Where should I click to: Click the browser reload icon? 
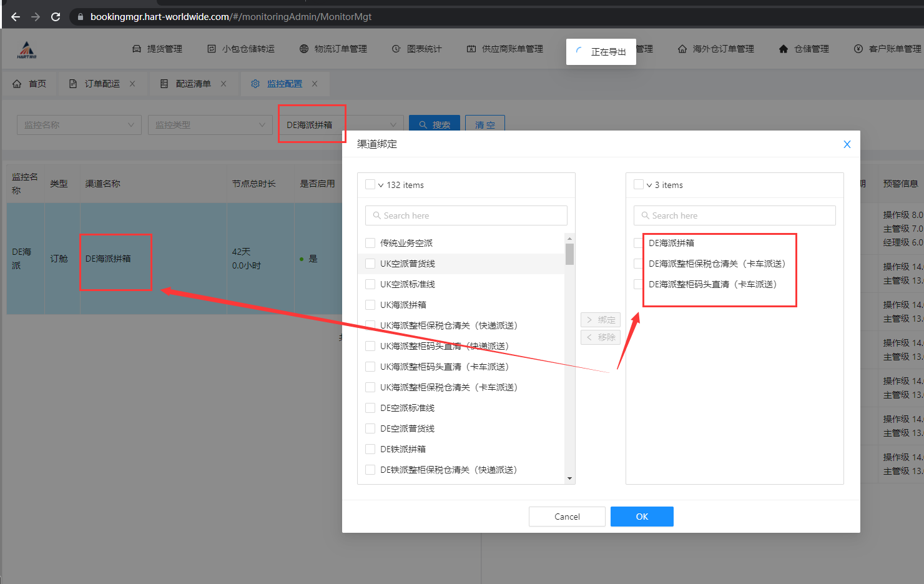point(56,17)
